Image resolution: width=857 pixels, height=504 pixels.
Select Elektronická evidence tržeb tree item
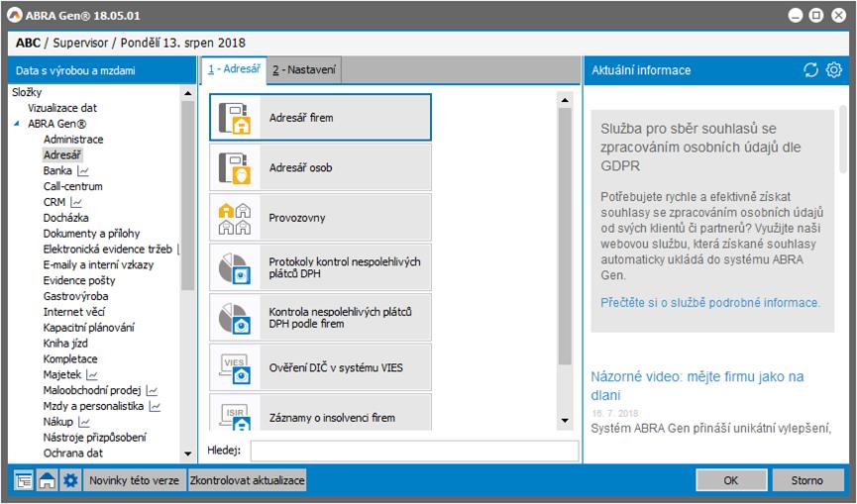click(x=107, y=250)
